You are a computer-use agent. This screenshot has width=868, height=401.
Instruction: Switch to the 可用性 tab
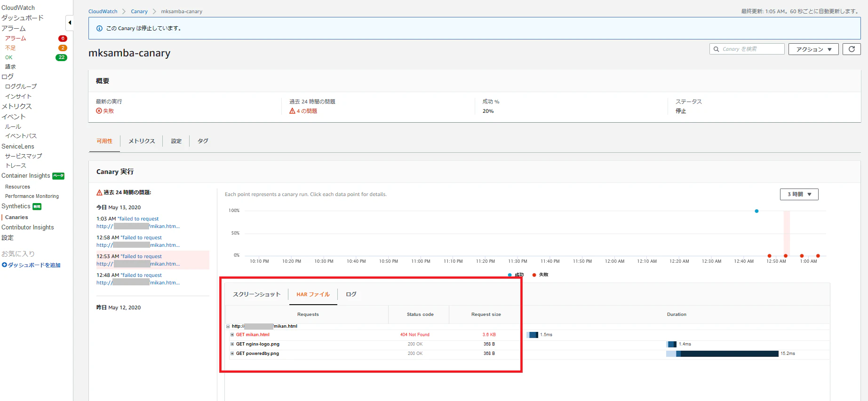click(x=104, y=141)
